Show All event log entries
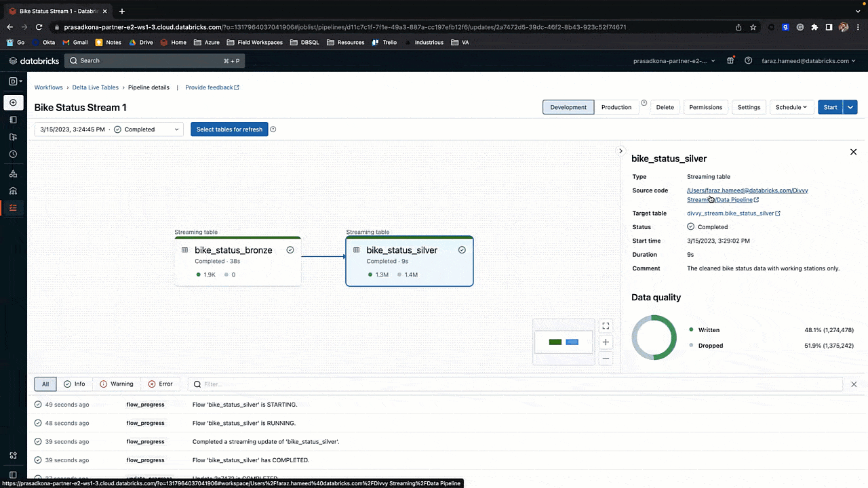 [x=45, y=384]
